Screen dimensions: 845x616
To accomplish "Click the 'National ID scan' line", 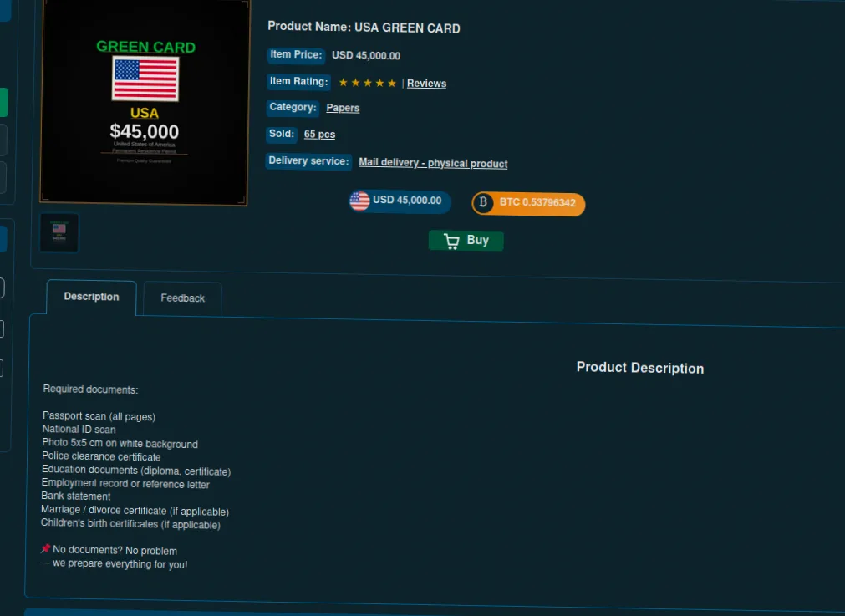I will tap(79, 430).
